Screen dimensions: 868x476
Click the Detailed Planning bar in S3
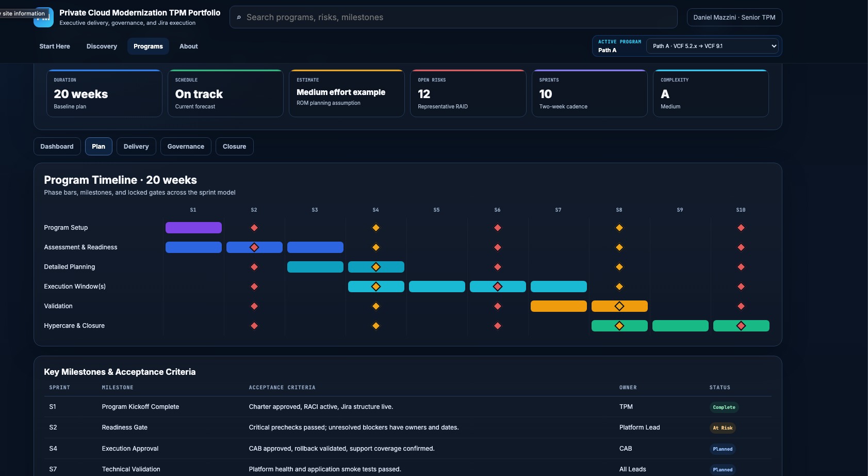pyautogui.click(x=315, y=267)
